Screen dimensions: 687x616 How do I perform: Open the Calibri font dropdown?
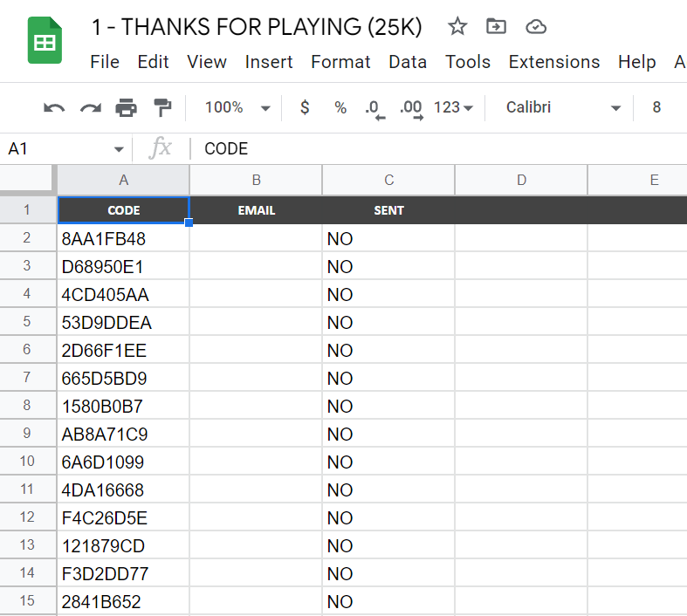[563, 107]
